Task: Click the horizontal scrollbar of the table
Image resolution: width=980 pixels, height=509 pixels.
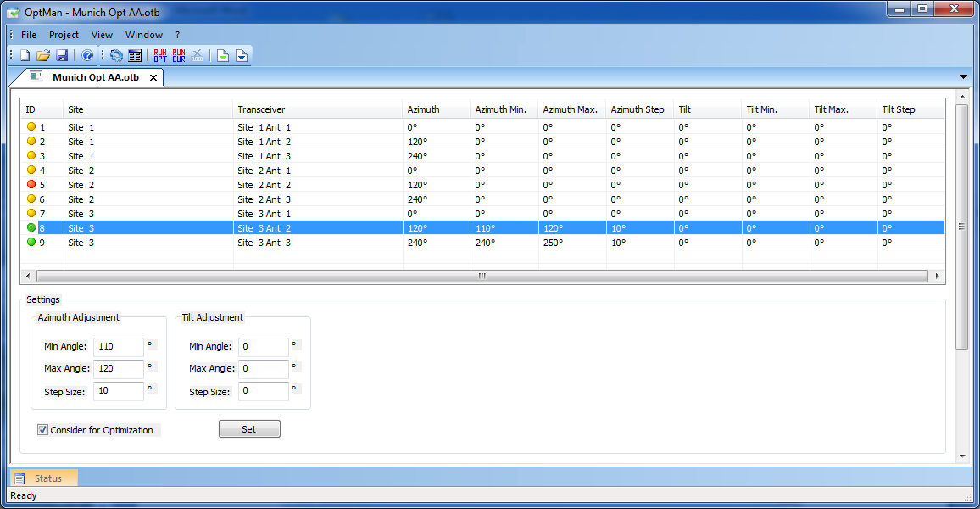Action: pyautogui.click(x=482, y=277)
